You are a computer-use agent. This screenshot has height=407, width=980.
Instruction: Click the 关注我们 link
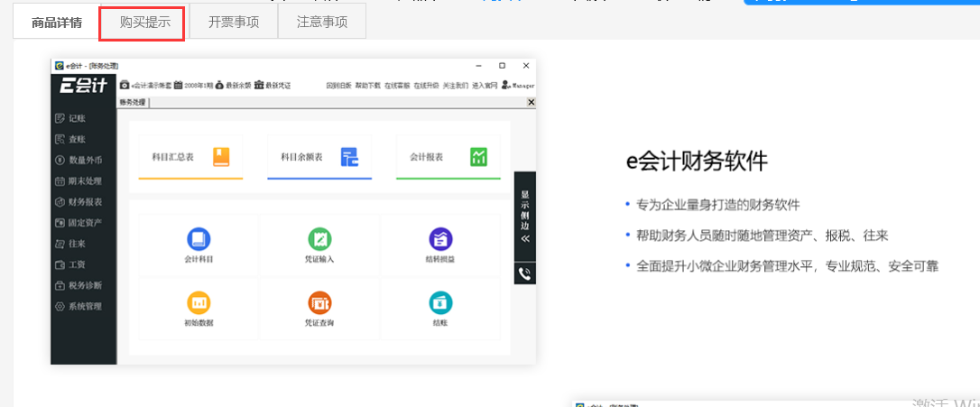click(x=456, y=86)
